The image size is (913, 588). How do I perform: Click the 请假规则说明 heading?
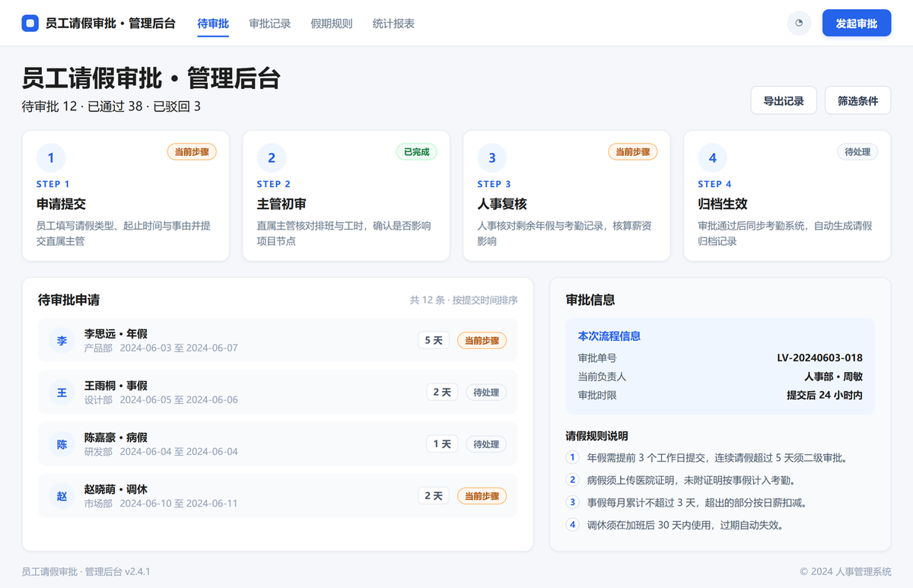click(x=597, y=436)
